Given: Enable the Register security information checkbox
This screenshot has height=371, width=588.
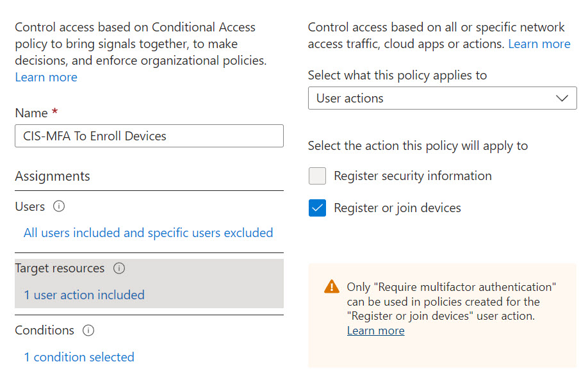Looking at the screenshot, I should pos(318,176).
